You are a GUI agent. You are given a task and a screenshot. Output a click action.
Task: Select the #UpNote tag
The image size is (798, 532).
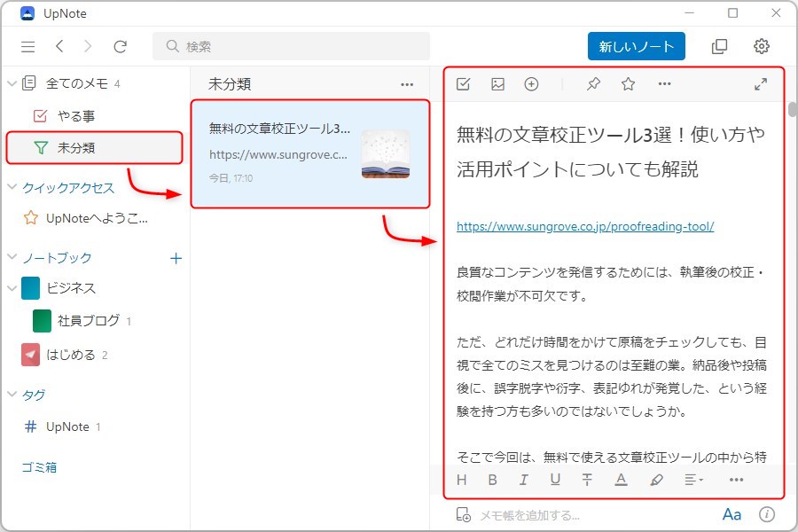point(63,426)
